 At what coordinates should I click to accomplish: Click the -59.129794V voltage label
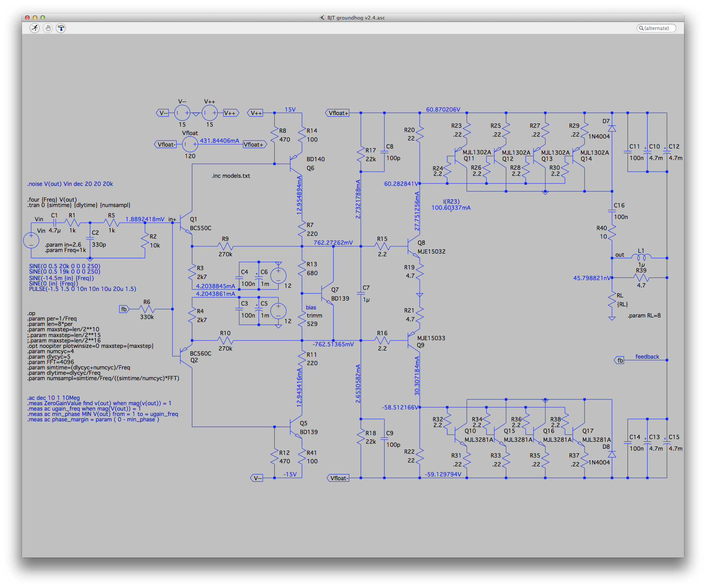coord(443,474)
